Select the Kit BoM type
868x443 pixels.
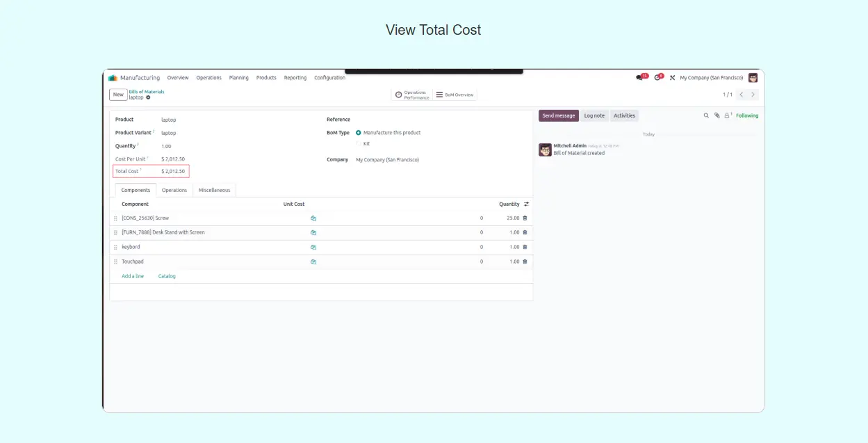click(x=359, y=144)
